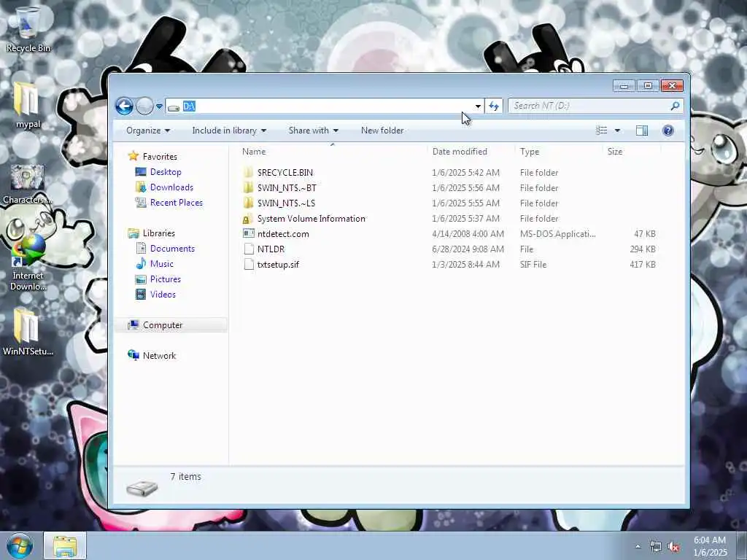
Task: Select Network in navigation pane
Action: click(x=159, y=355)
